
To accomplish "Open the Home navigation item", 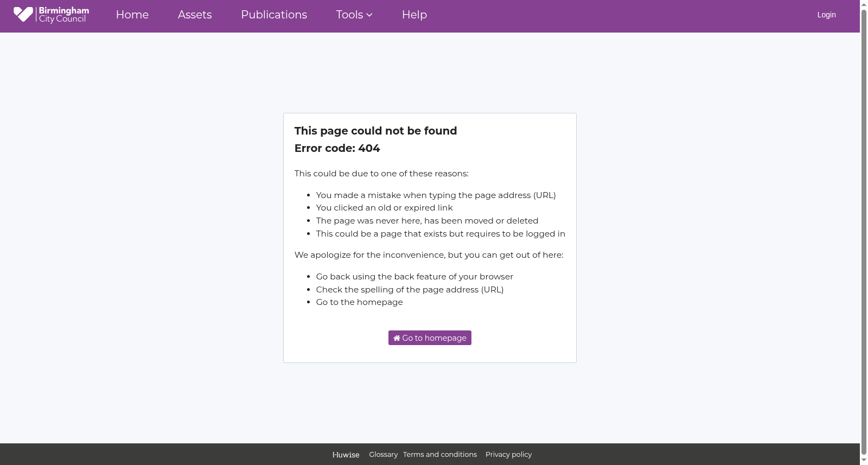I will click(x=132, y=15).
